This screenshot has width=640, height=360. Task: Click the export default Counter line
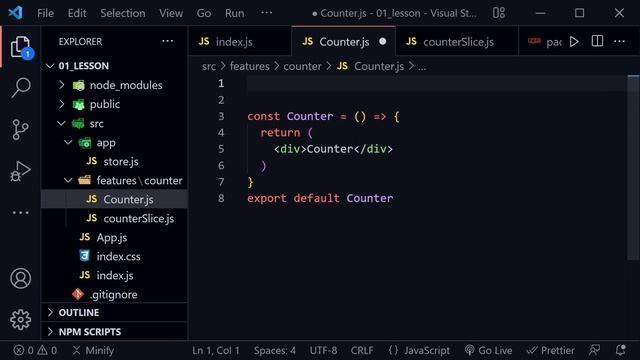click(x=320, y=198)
